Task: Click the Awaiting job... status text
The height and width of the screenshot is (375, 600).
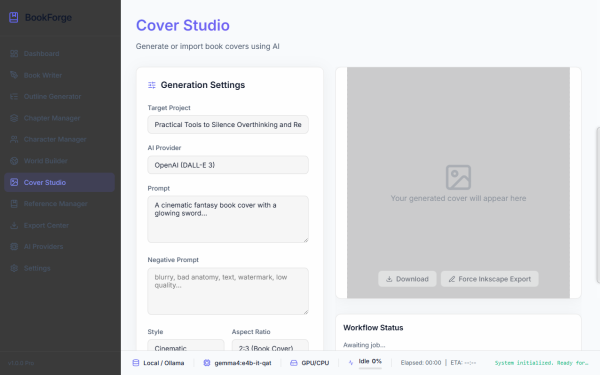Action: (x=364, y=345)
